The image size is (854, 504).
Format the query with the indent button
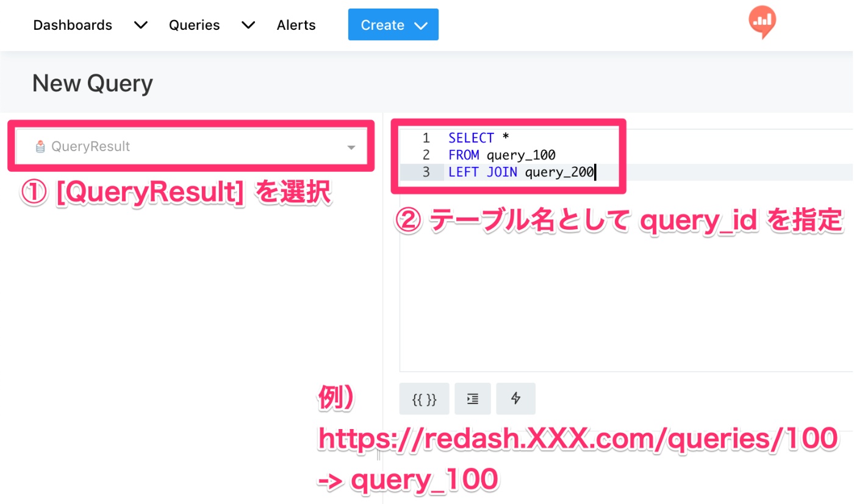click(x=472, y=399)
